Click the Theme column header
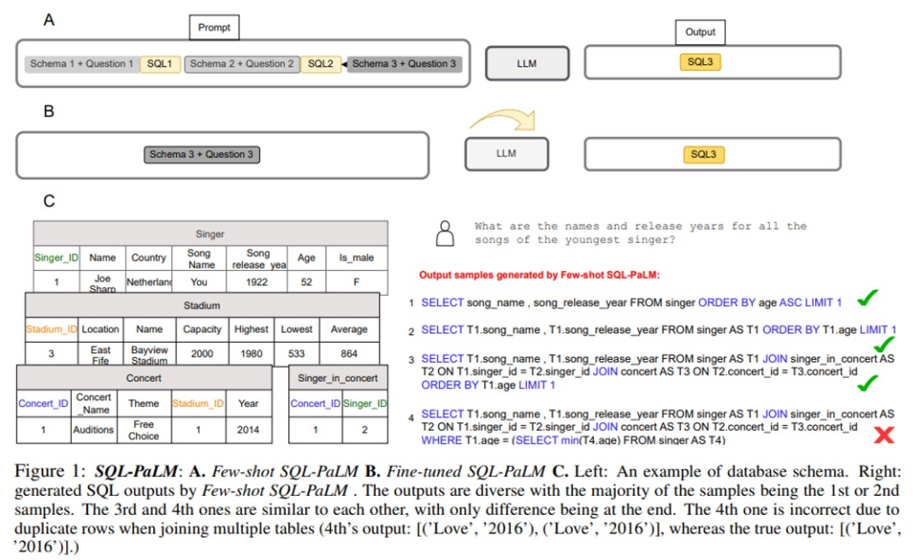 (144, 404)
